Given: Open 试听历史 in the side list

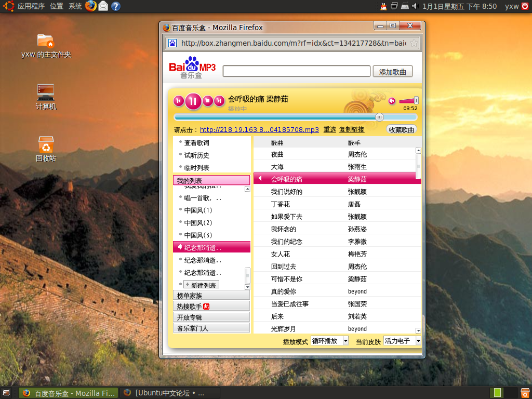Looking at the screenshot, I should [x=196, y=155].
